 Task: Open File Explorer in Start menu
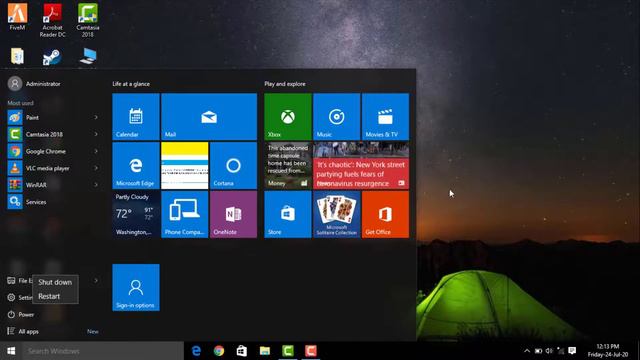(19, 281)
